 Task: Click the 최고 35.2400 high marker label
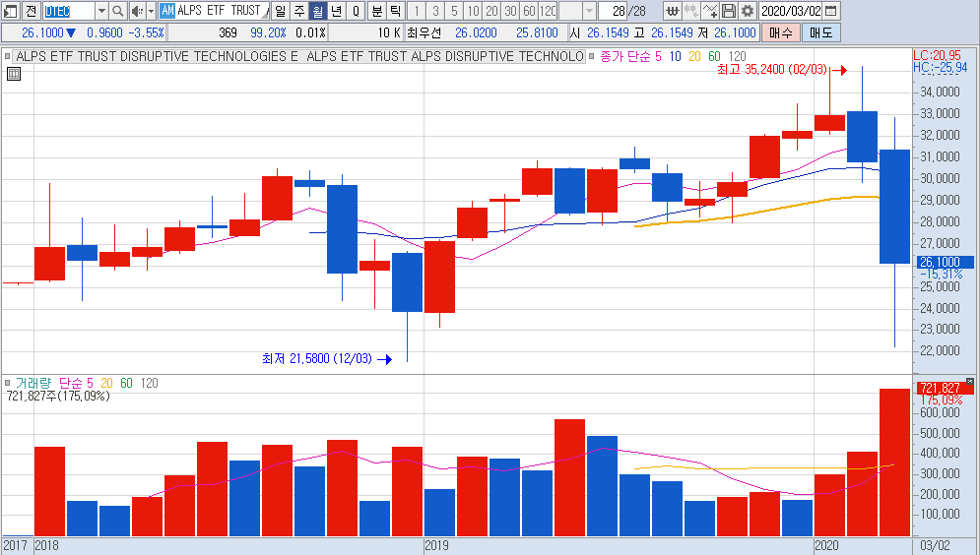click(772, 69)
